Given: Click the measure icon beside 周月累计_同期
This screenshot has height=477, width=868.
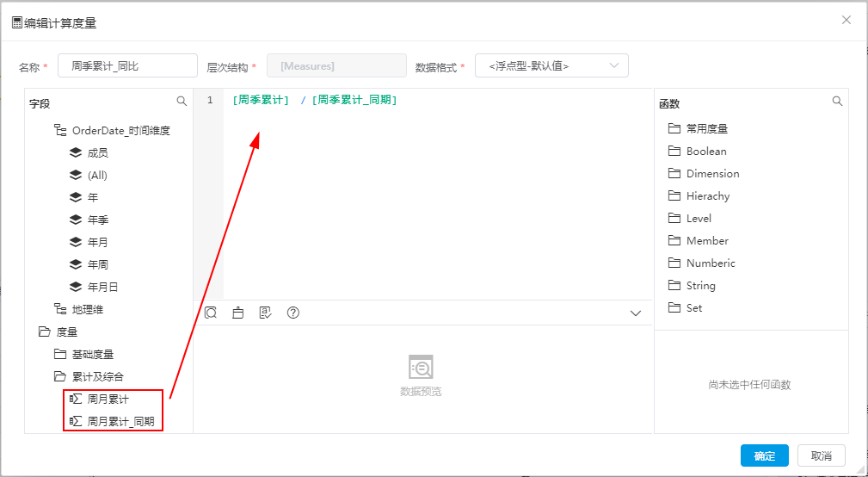Looking at the screenshot, I should pos(76,422).
